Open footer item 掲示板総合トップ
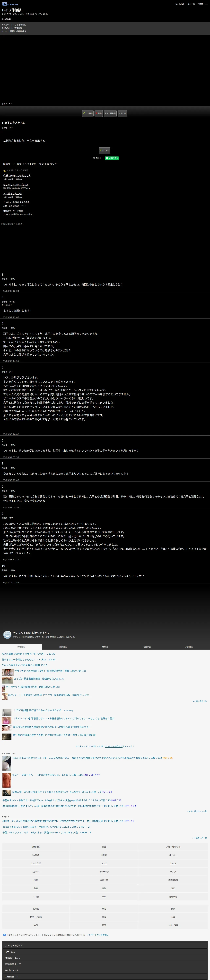 (105, 964)
